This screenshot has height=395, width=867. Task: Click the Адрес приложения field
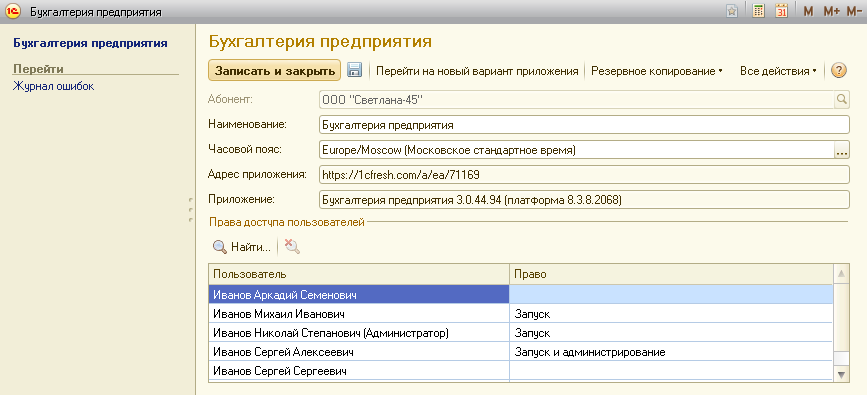584,175
